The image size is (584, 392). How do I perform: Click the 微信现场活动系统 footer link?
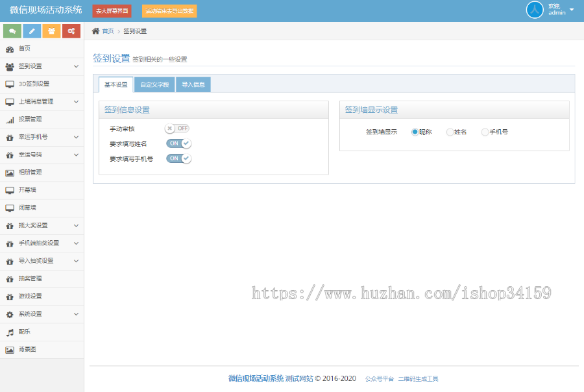pyautogui.click(x=256, y=378)
